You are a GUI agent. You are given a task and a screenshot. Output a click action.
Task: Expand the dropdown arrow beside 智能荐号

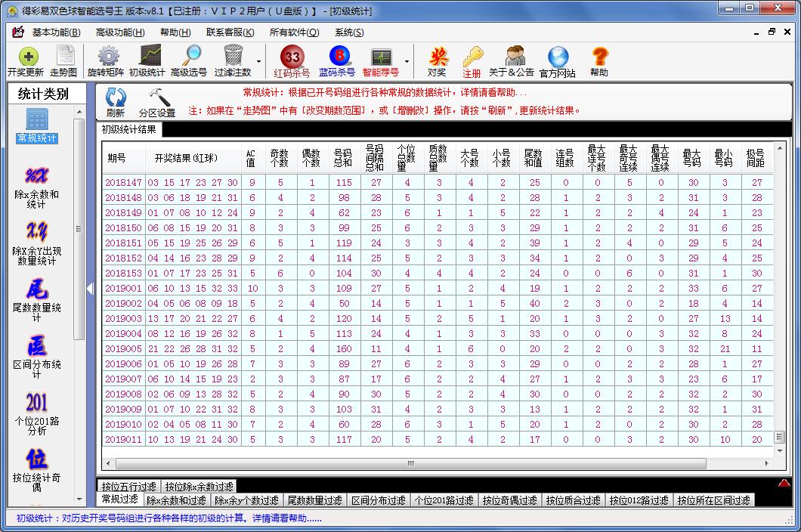[407, 61]
